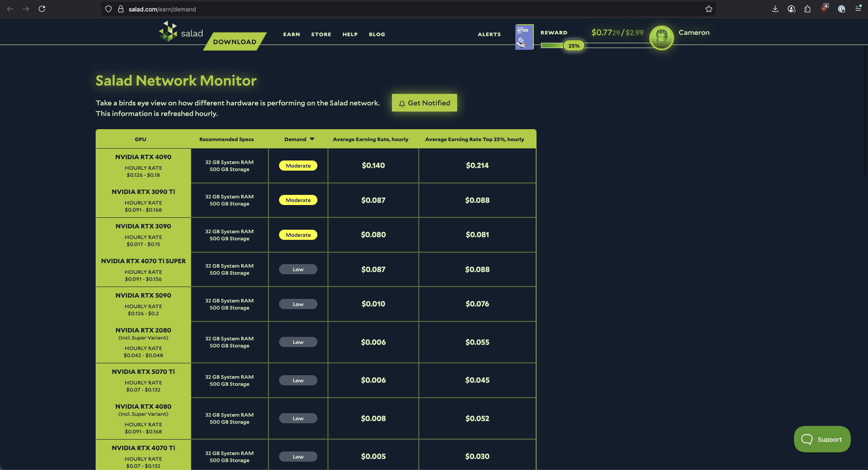Viewport: 868px width, 470px height.
Task: Open browser application menu
Action: coord(858,9)
